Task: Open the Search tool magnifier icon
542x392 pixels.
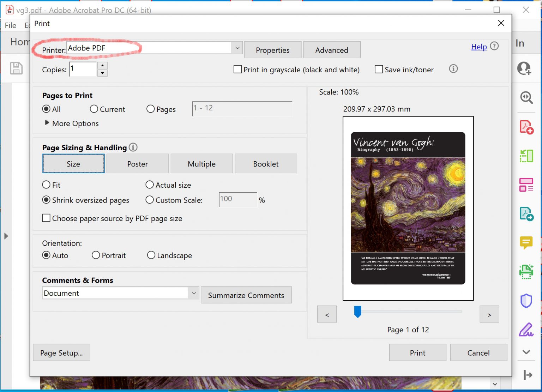Action: [526, 98]
